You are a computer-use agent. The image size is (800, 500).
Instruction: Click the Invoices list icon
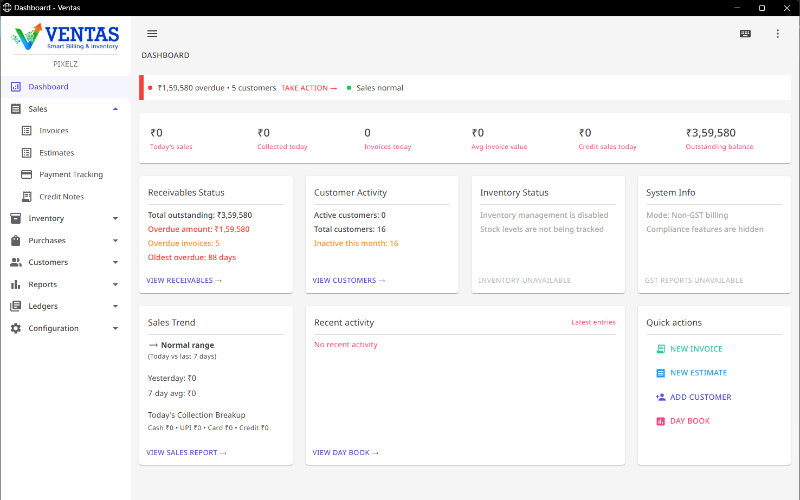[27, 131]
